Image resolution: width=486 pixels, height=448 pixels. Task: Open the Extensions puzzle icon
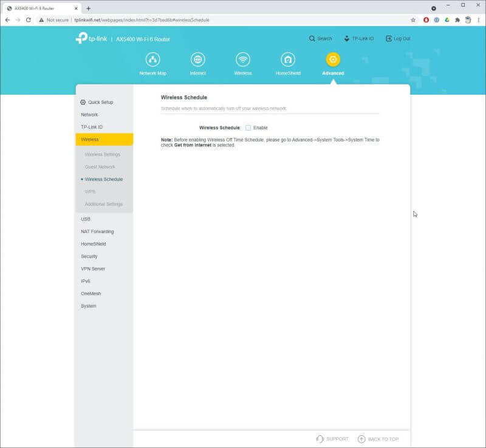(457, 20)
